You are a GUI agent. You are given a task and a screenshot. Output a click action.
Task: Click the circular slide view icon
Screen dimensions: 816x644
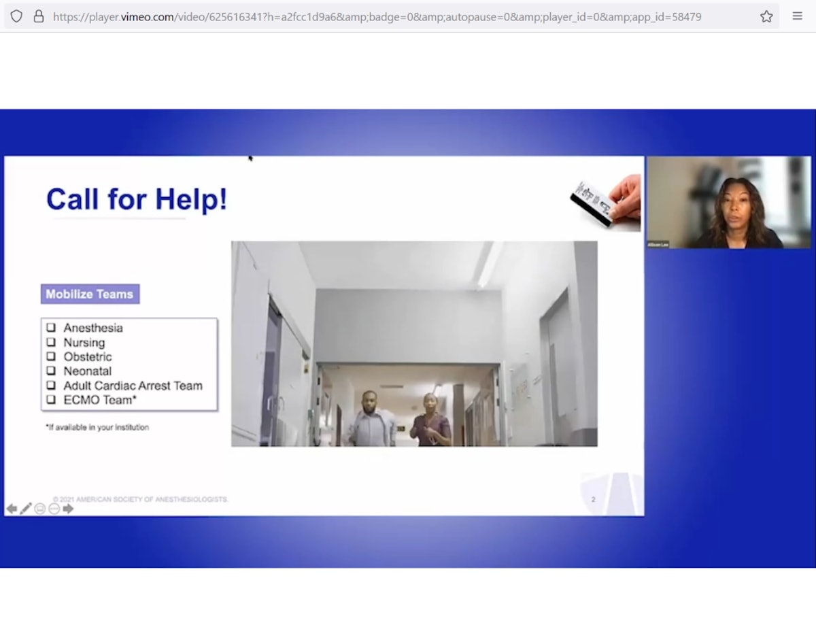pyautogui.click(x=40, y=509)
